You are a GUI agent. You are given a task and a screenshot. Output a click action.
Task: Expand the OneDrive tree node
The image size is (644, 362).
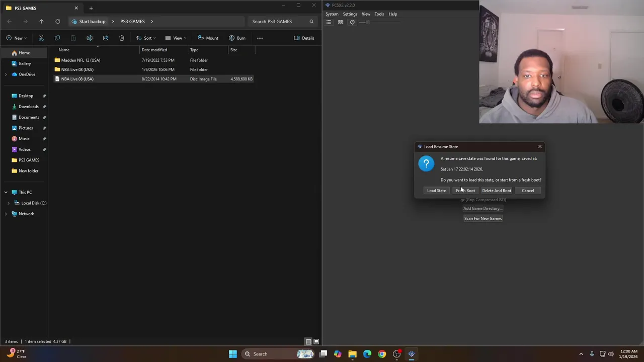coord(6,74)
